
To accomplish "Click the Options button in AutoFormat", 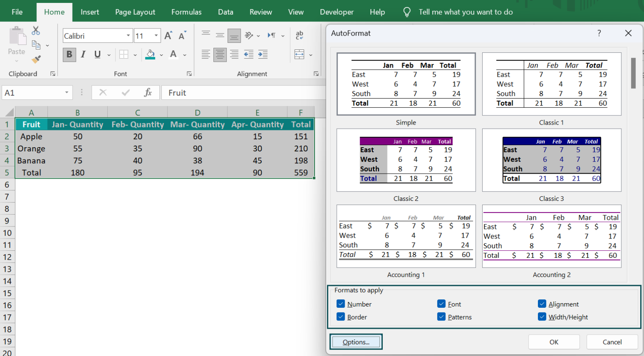I will pyautogui.click(x=356, y=342).
